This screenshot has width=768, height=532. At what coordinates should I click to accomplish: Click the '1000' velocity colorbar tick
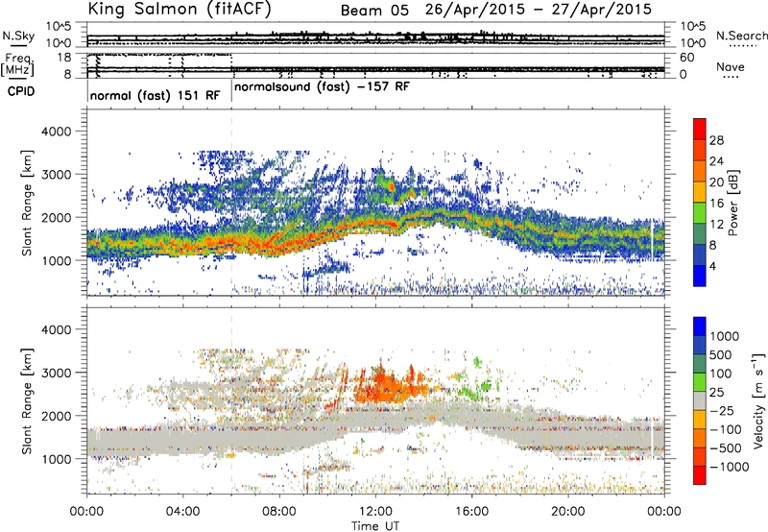[725, 336]
